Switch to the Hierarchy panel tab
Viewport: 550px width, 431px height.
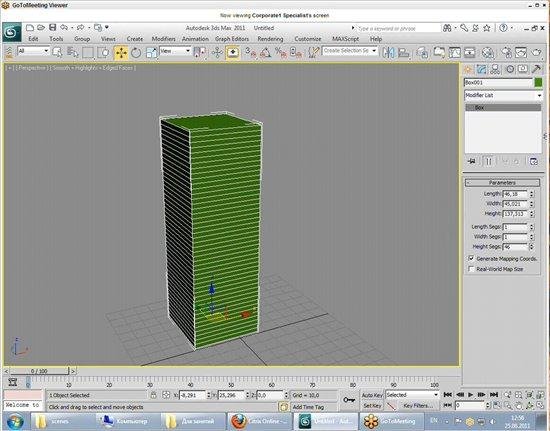point(495,69)
